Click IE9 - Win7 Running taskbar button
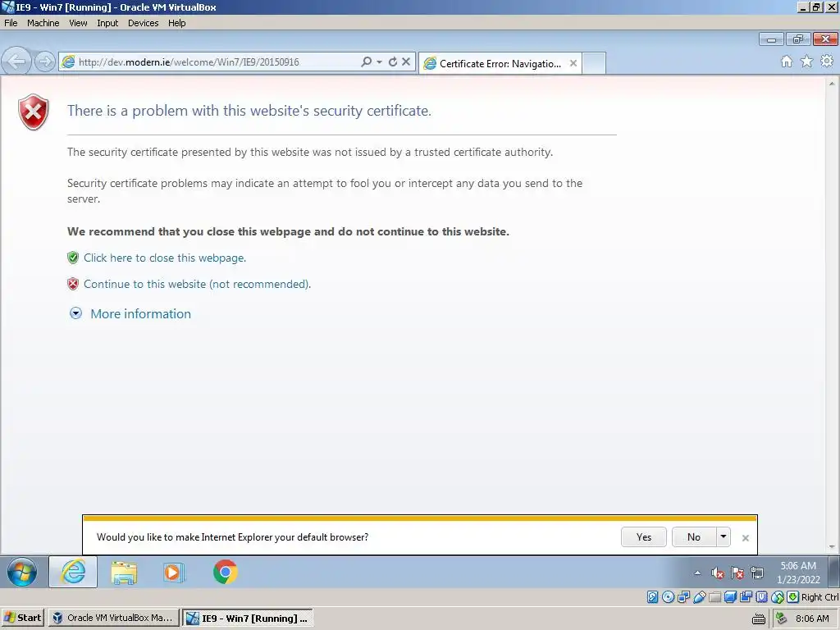This screenshot has height=630, width=840. [x=248, y=618]
